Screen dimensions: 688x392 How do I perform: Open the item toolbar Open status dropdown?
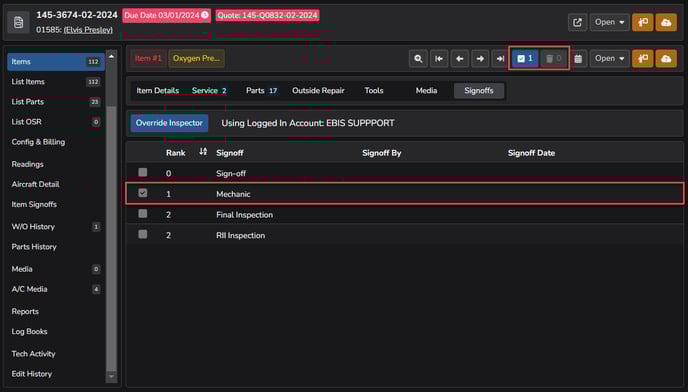click(609, 58)
